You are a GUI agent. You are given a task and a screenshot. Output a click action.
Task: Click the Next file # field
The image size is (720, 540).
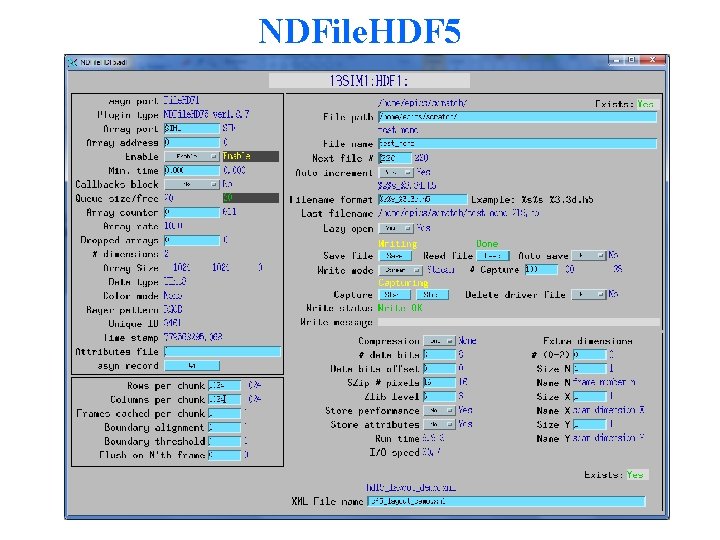(395, 158)
